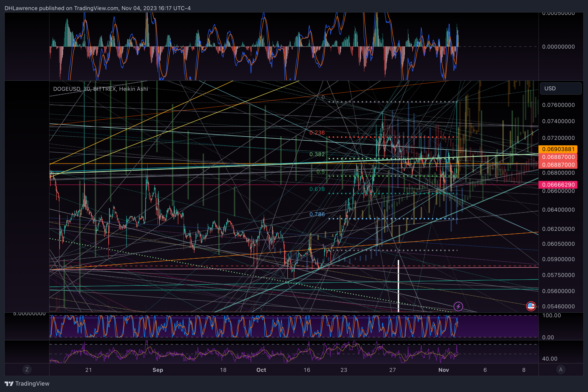Click the 0.05900000 price axis value

pos(558,259)
